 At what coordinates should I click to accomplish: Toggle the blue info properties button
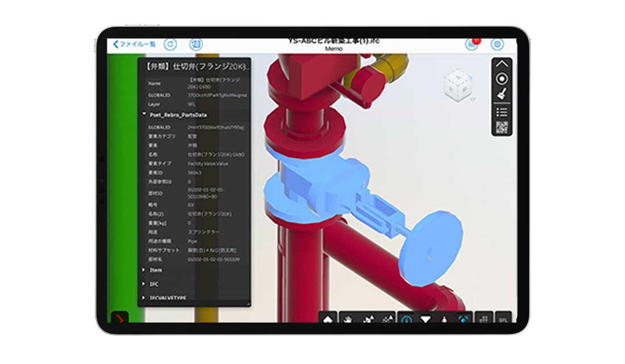406,320
